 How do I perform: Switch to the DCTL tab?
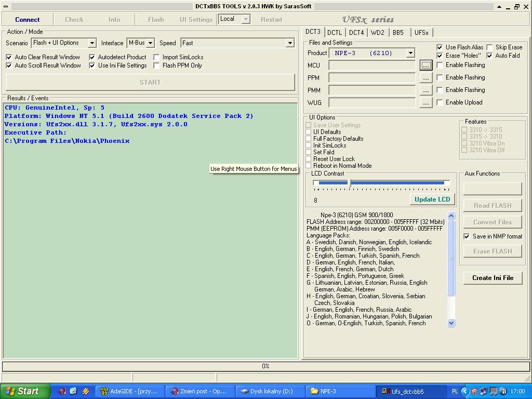pyautogui.click(x=335, y=33)
